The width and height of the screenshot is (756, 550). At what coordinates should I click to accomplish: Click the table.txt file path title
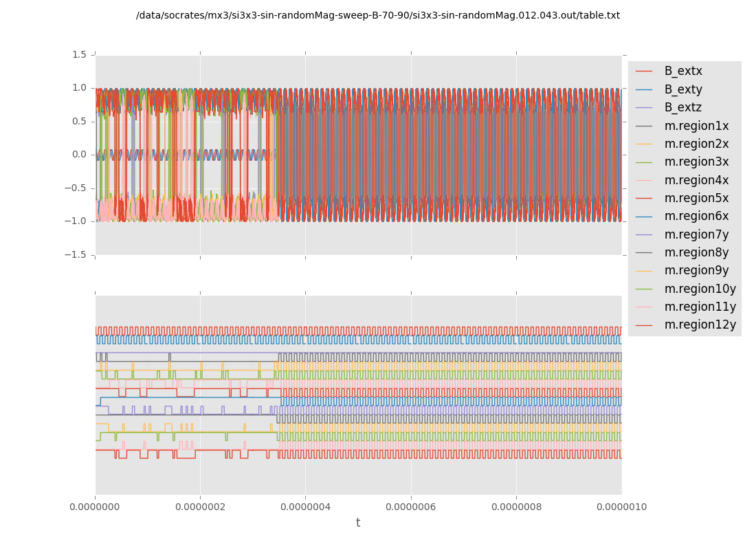click(377, 15)
